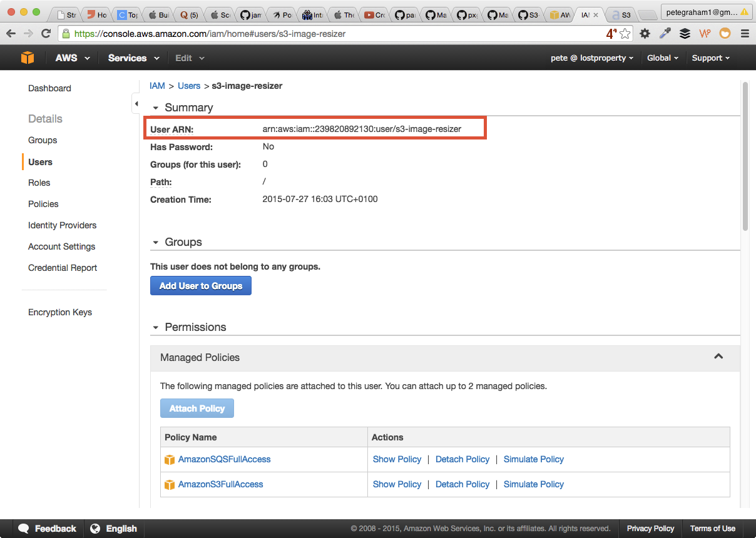Reload the page with the refresh icon

click(x=46, y=34)
